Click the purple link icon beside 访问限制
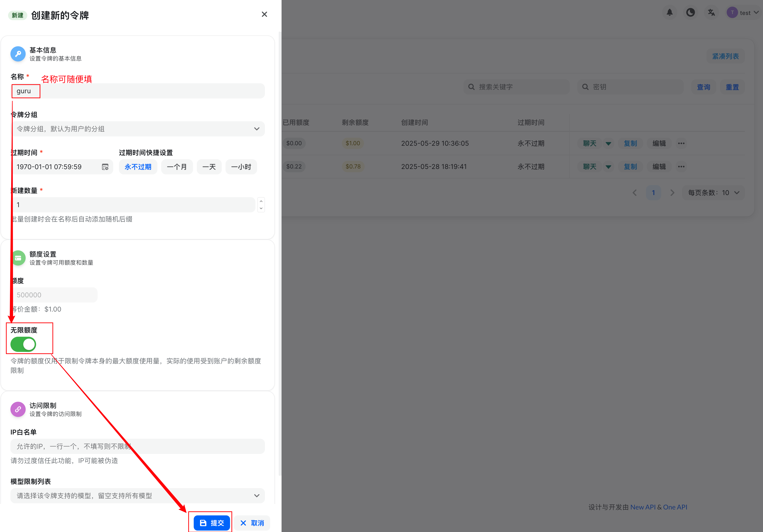Screen dimensions: 763x532 (18, 409)
